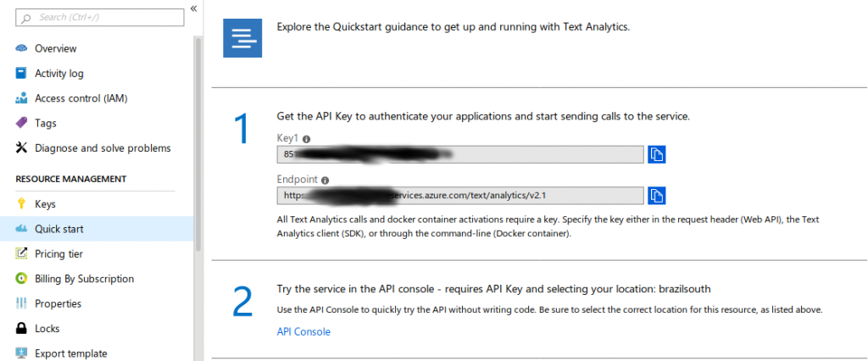Click the Locks padlock icon
Image resolution: width=868 pixels, height=361 pixels.
(x=21, y=328)
